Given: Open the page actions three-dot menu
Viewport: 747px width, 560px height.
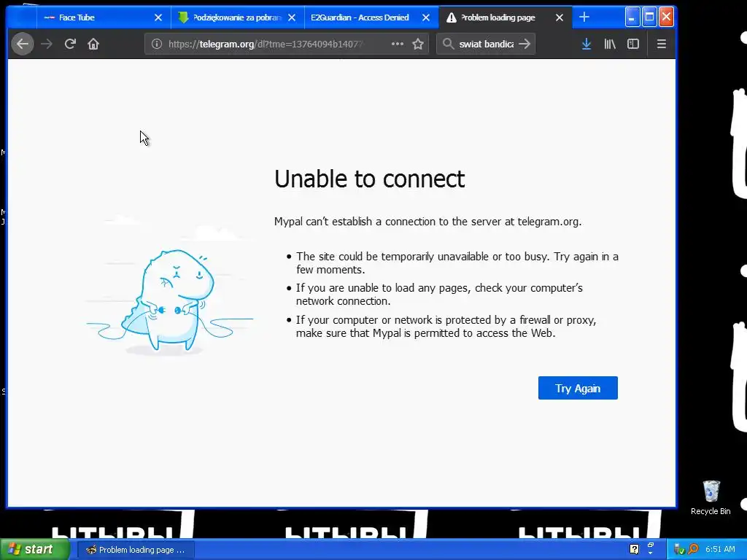Looking at the screenshot, I should pyautogui.click(x=398, y=44).
